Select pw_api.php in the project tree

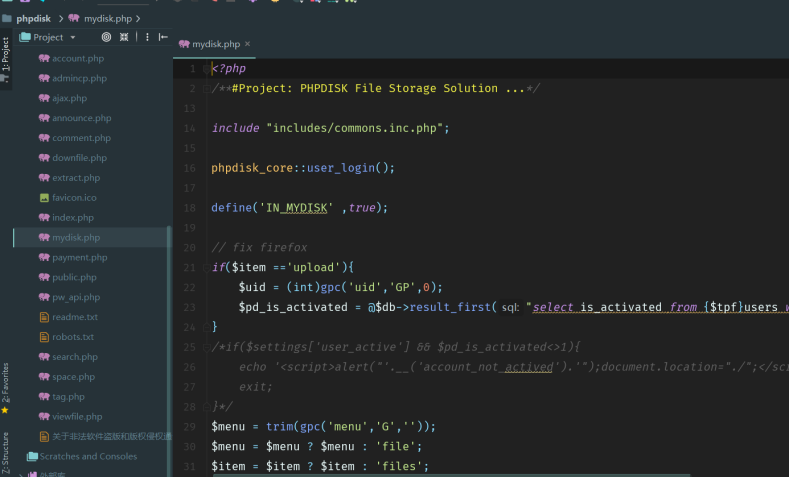[76, 297]
